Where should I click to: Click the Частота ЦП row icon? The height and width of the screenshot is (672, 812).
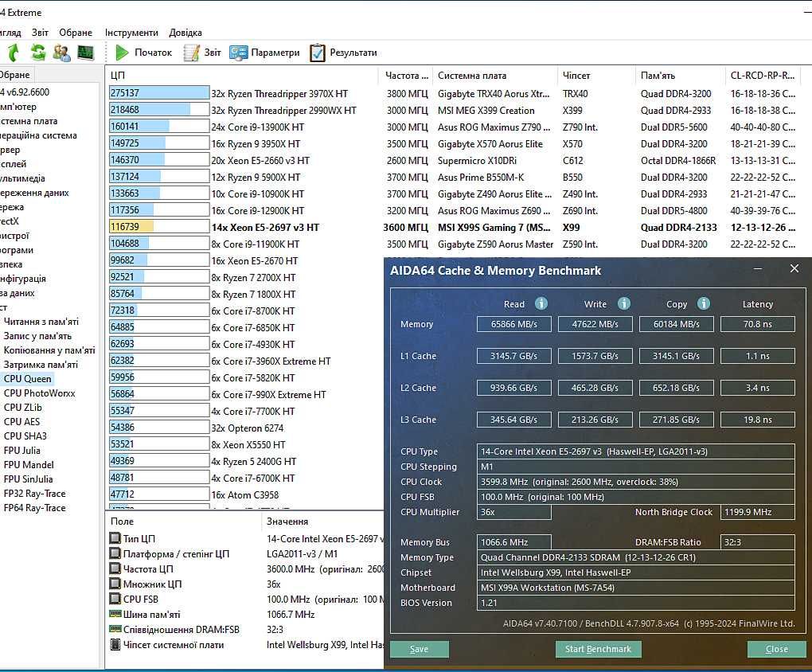[115, 568]
